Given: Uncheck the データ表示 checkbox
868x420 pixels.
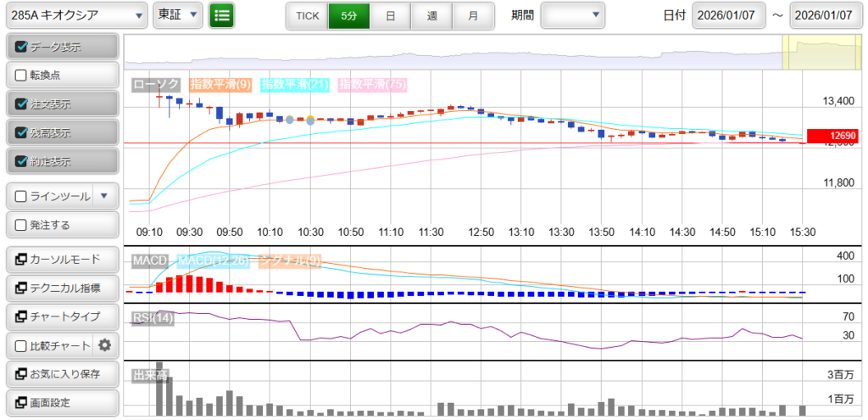Looking at the screenshot, I should (x=21, y=47).
